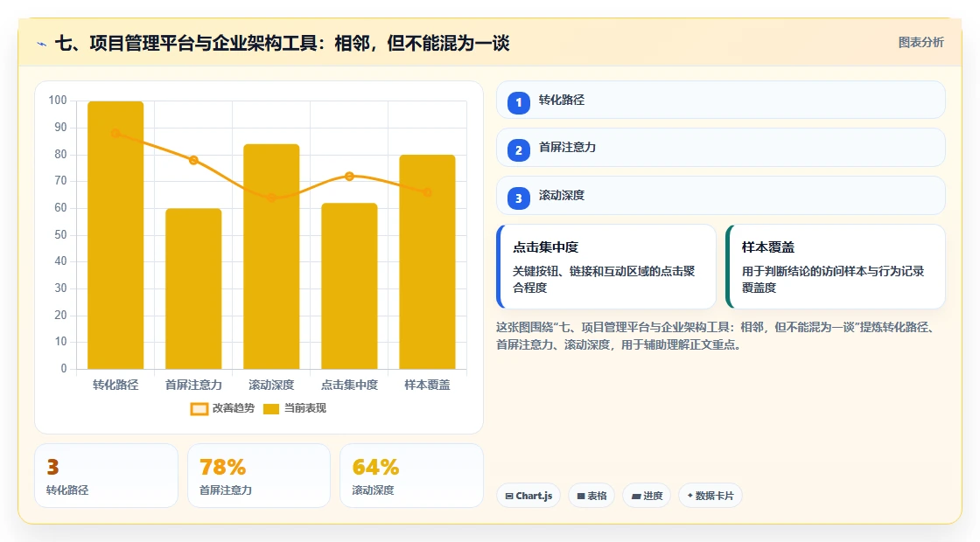980x542 pixels.
Task: Click the 样本覆盖 bar in chart
Action: point(428,261)
